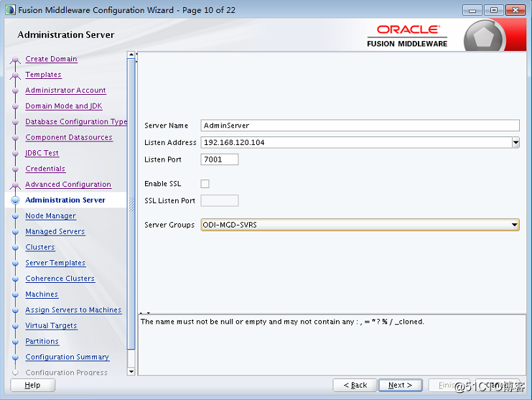This screenshot has width=532, height=400.
Task: Click the Component Datasources bullet icon
Action: click(x=15, y=138)
